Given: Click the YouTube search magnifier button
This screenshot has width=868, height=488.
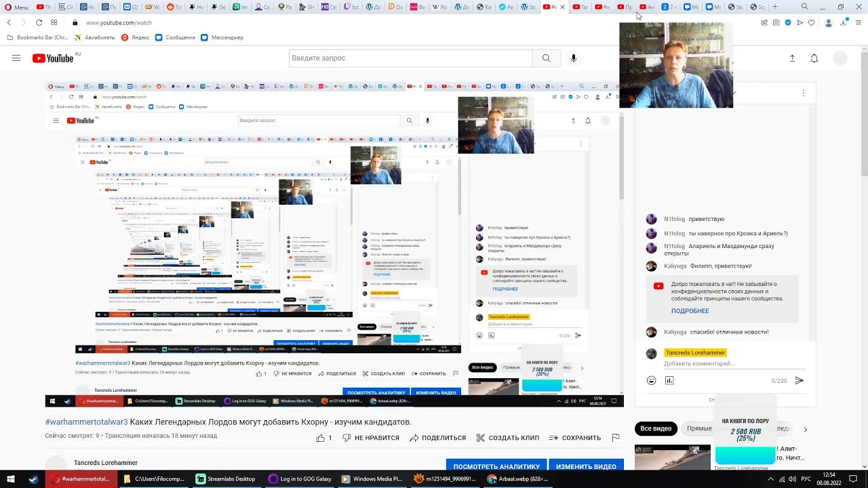Looking at the screenshot, I should [546, 58].
